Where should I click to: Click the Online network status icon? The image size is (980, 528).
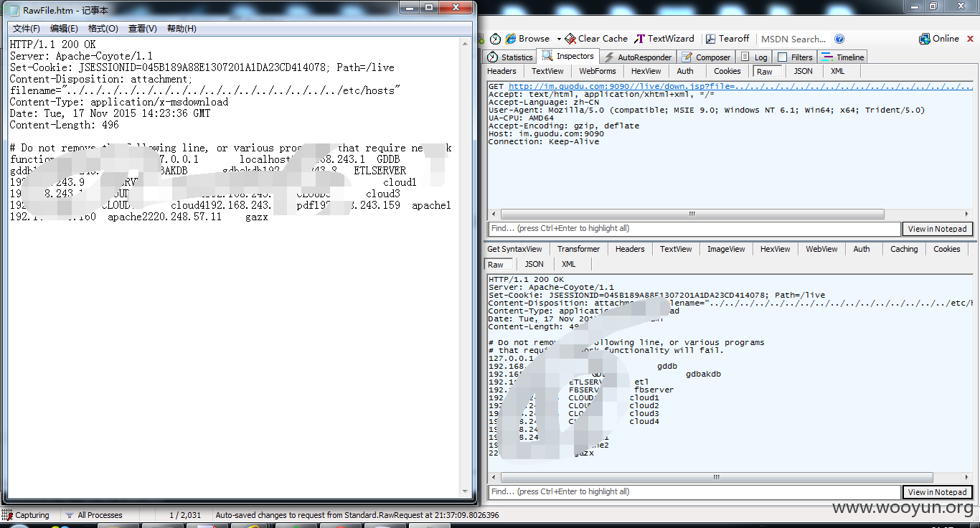[925, 39]
